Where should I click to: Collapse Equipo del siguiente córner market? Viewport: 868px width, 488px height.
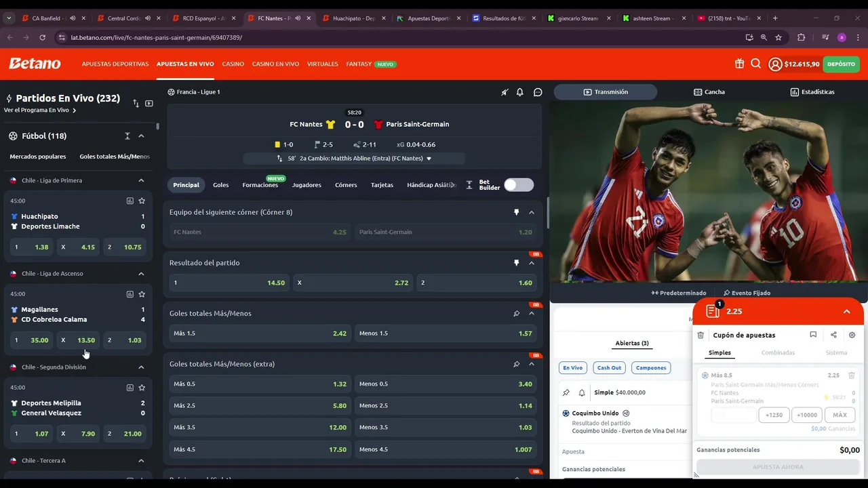(532, 212)
